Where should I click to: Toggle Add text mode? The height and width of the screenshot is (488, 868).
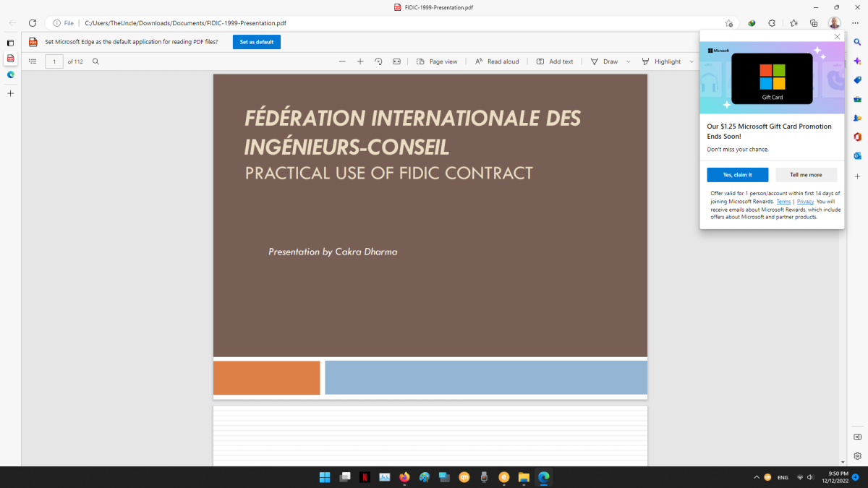(555, 61)
